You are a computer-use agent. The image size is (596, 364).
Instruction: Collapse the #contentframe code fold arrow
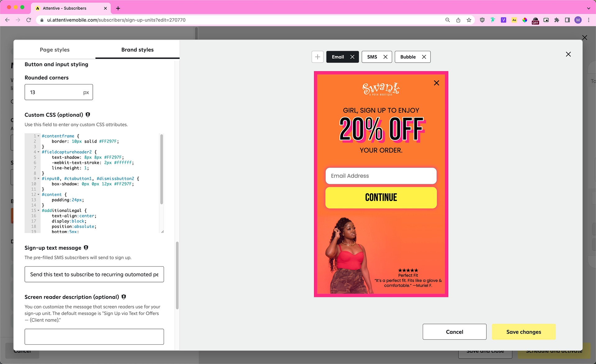(x=38, y=136)
